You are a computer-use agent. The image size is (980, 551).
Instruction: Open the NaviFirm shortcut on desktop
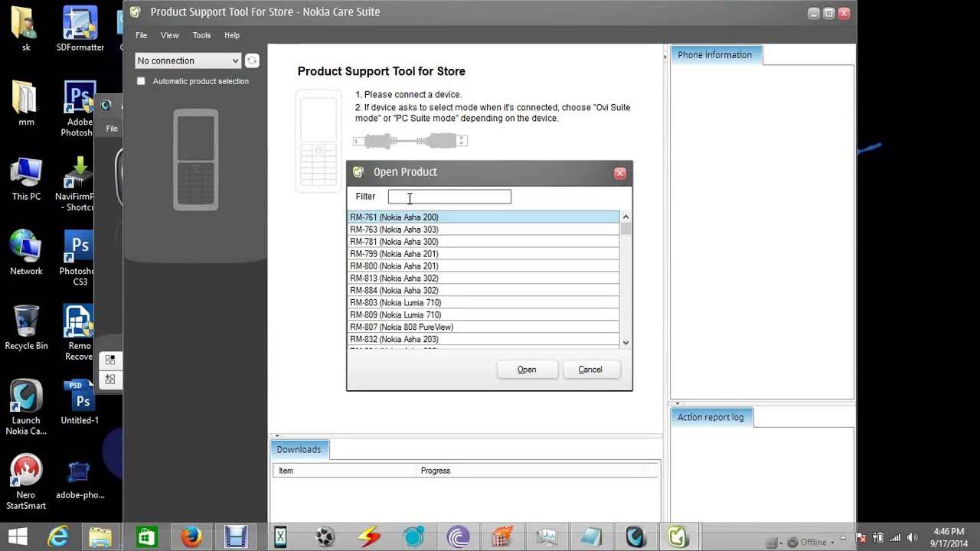(79, 184)
